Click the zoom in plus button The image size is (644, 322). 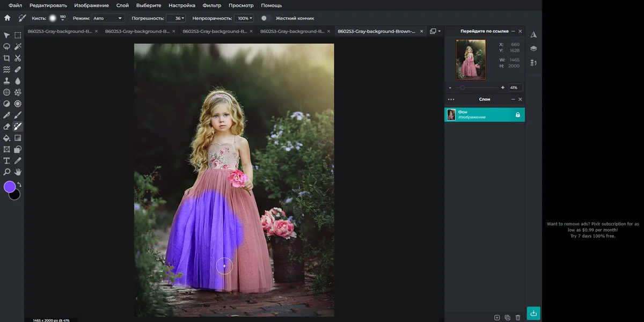[503, 87]
